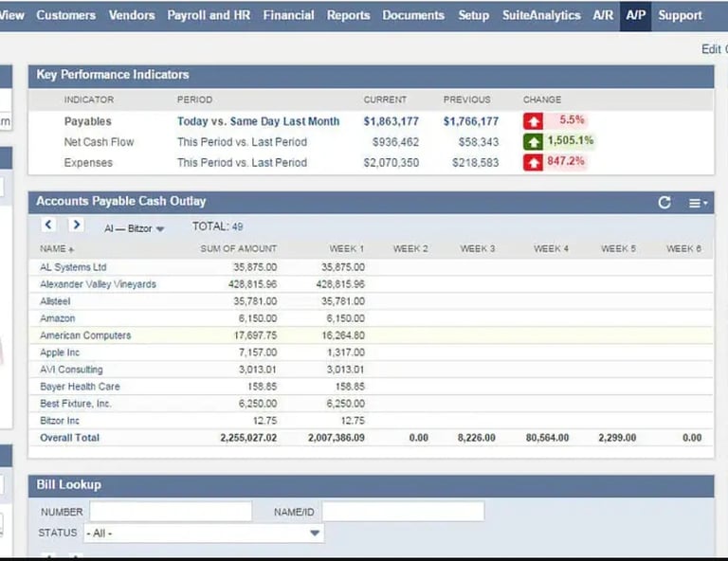The width and height of the screenshot is (728, 561).
Task: Click Payables previous value $1,766,177
Action: 471,121
